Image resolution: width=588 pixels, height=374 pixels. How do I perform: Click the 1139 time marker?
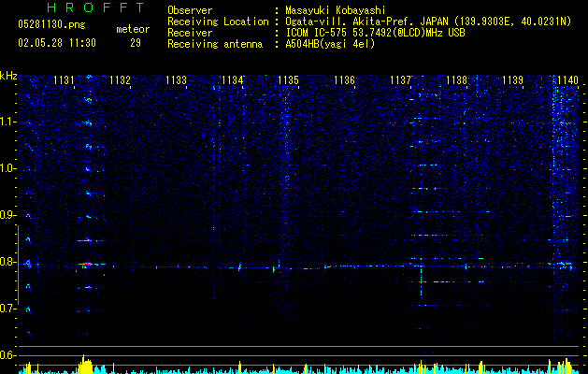pos(512,79)
